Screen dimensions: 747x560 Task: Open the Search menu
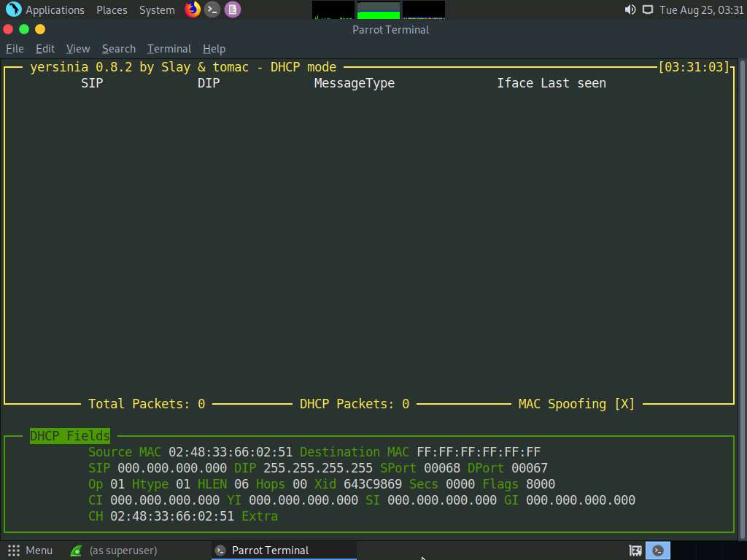click(x=119, y=49)
